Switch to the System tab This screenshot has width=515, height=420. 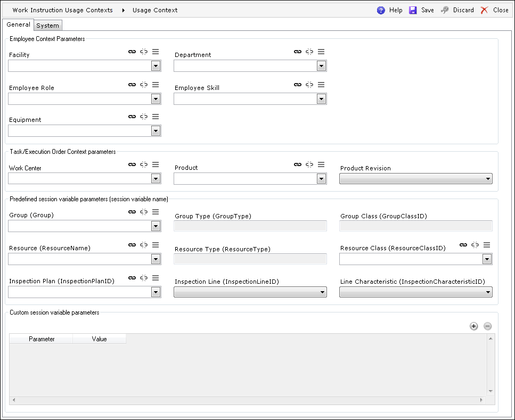click(x=47, y=26)
